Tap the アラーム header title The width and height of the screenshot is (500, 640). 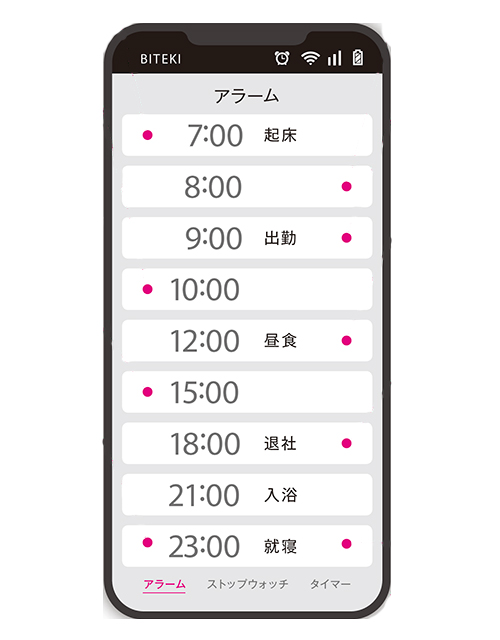tap(247, 96)
